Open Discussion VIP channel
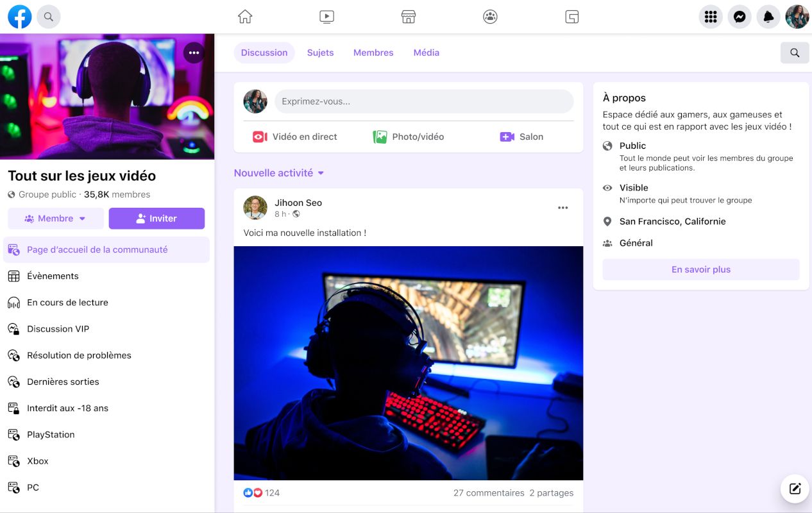This screenshot has width=812, height=513. [106, 328]
